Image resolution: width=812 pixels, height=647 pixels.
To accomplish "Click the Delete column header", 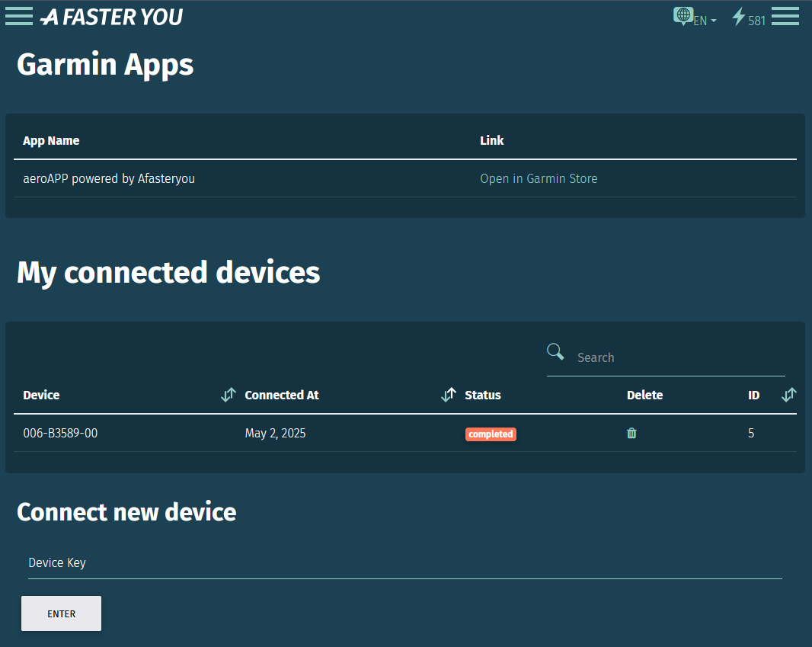I will 644,396.
